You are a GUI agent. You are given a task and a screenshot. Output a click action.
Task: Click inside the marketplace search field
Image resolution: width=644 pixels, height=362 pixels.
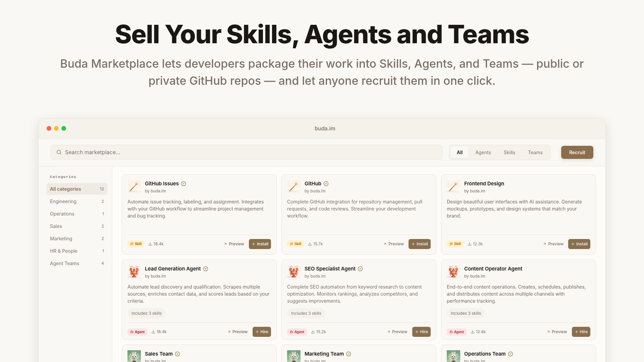(235, 152)
